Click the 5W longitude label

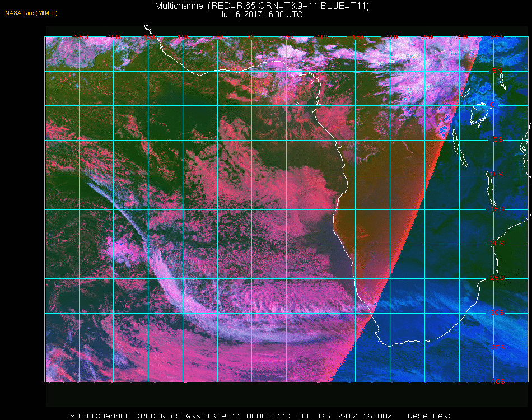tap(221, 37)
